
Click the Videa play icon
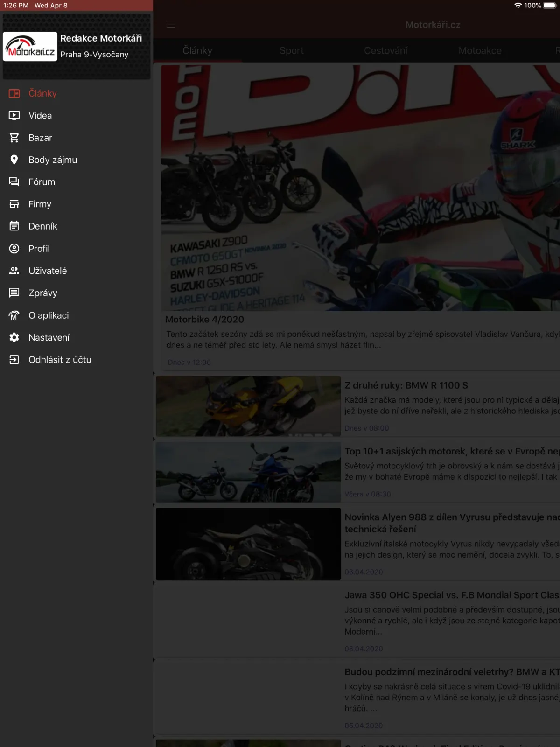pyautogui.click(x=14, y=115)
